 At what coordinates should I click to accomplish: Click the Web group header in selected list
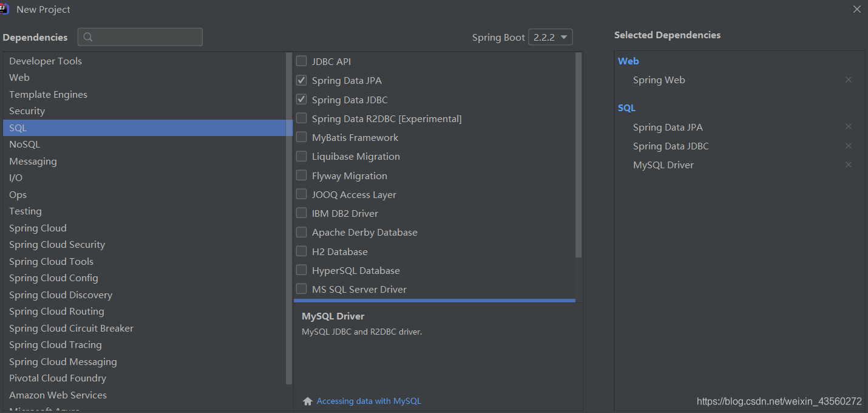(x=628, y=61)
